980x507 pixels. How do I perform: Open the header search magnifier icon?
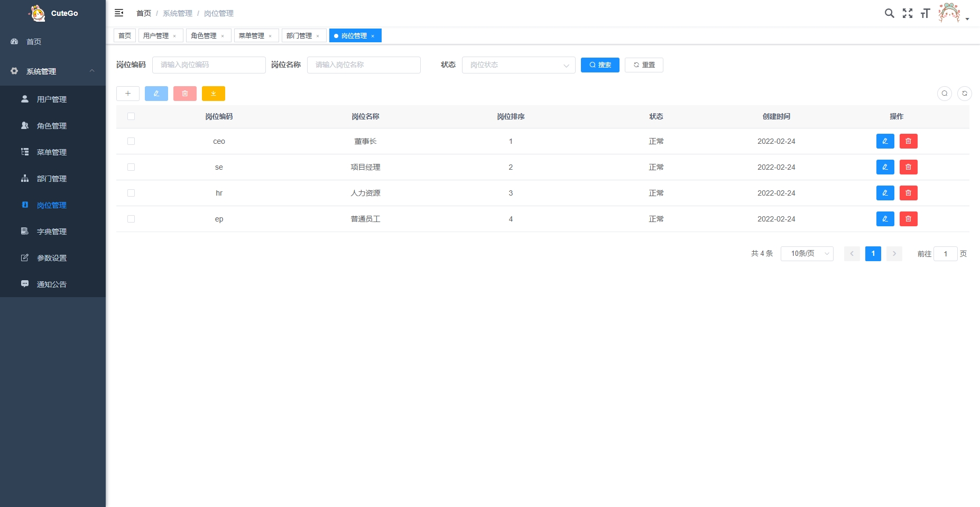(x=890, y=13)
